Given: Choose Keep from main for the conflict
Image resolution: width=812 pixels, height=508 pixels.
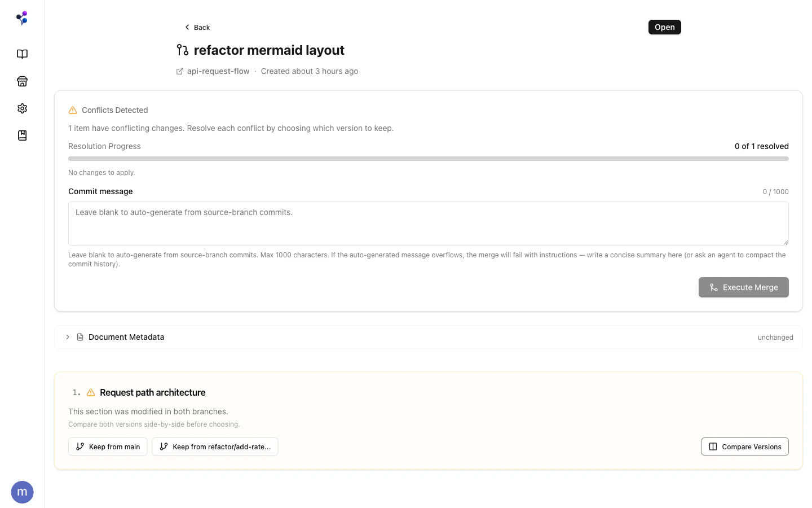Looking at the screenshot, I should point(108,446).
